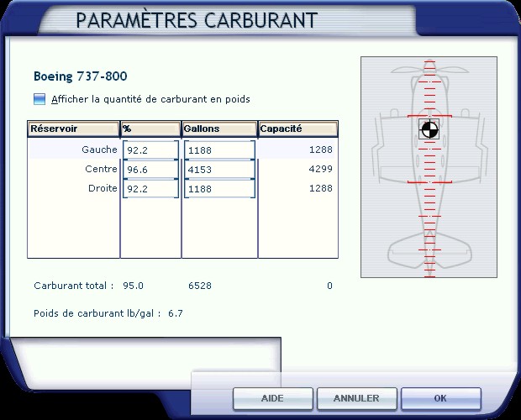Viewport: 521px width, 420px height.
Task: Enable fuel quantity by weight checkbox
Action: click(x=39, y=99)
